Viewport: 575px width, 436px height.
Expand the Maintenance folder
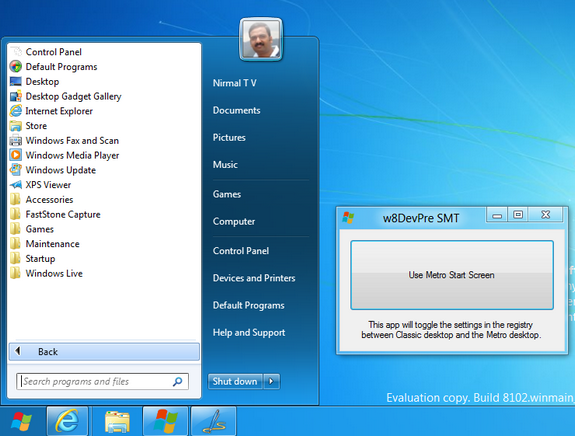point(52,243)
